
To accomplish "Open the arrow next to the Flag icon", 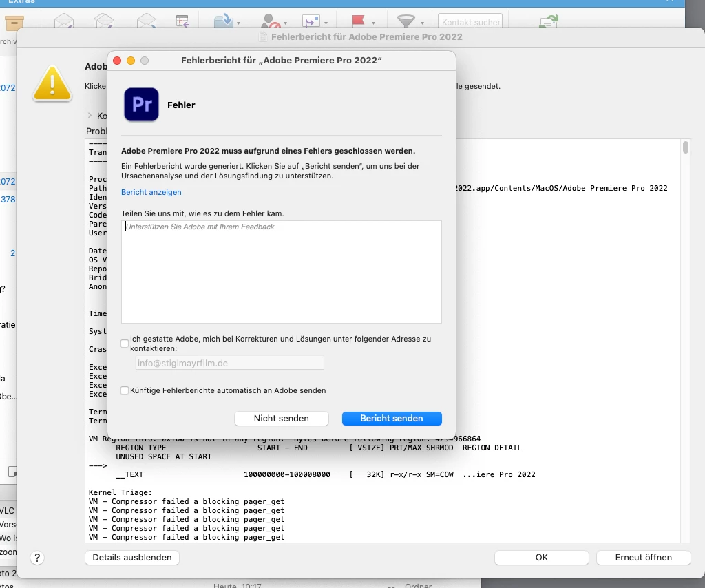I will point(373,23).
